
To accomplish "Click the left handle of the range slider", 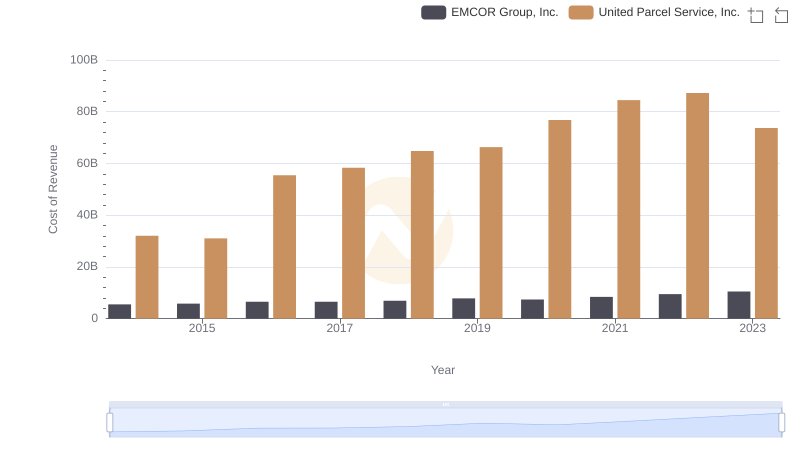I will coord(110,423).
